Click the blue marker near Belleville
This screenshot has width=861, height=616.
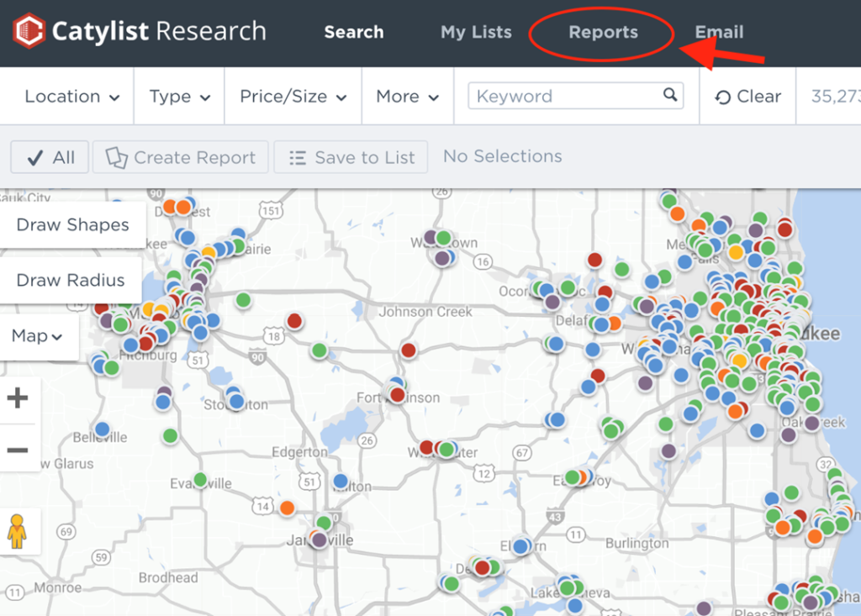[102, 429]
